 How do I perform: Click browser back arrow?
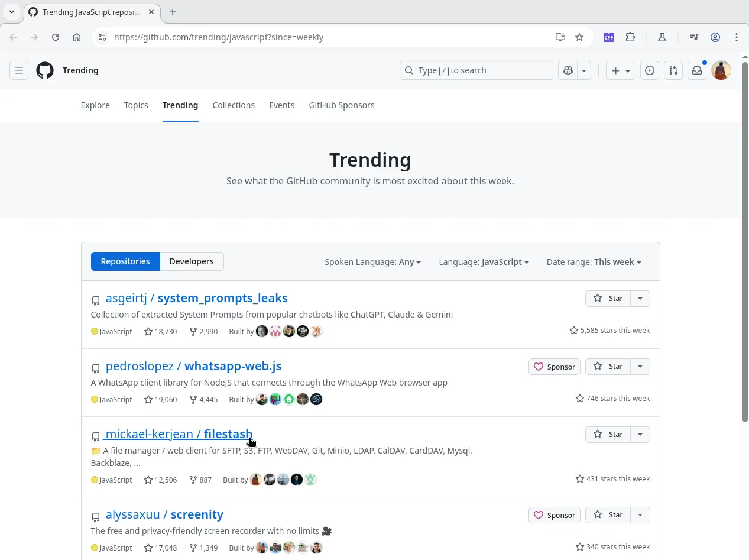pyautogui.click(x=13, y=37)
